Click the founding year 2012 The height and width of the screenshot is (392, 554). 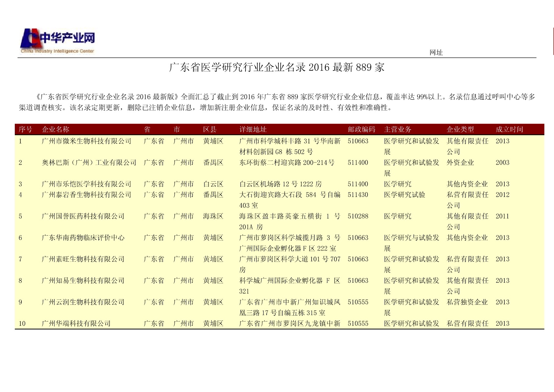tap(502, 195)
